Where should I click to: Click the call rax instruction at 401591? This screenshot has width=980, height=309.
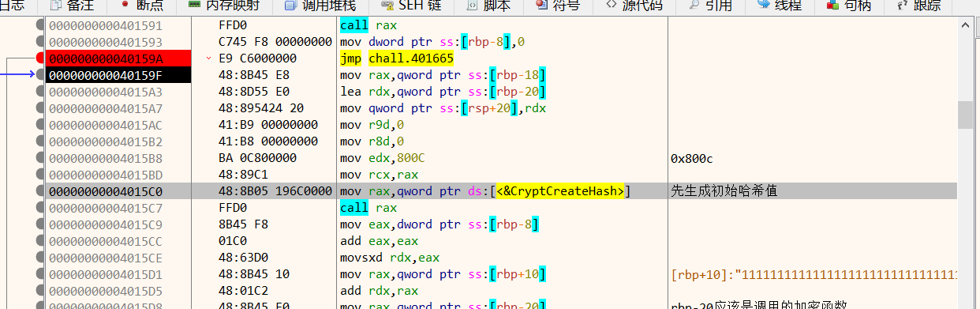pos(368,25)
